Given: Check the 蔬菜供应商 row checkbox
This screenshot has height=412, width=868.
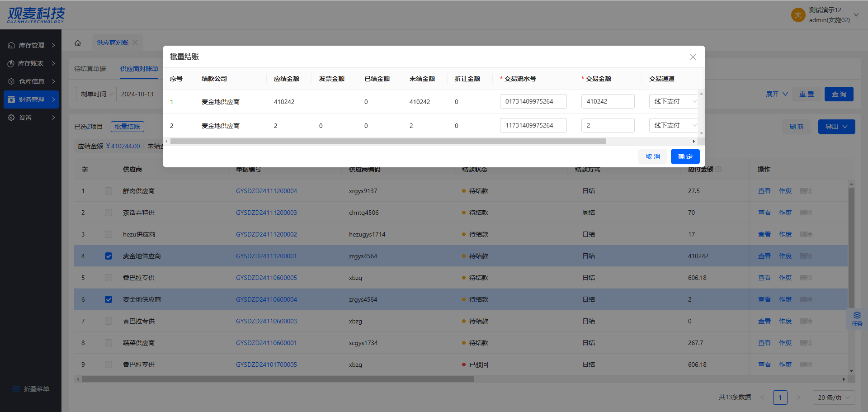Looking at the screenshot, I should point(108,343).
